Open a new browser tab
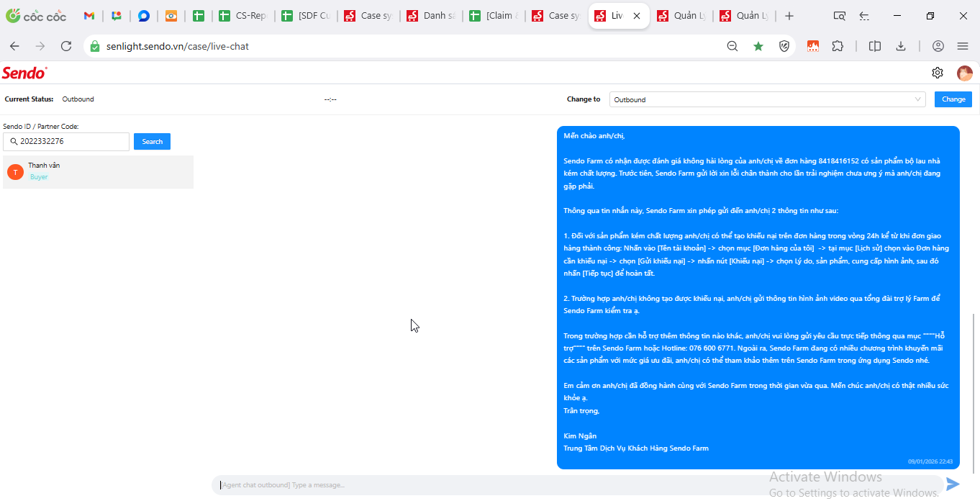980x501 pixels. click(x=789, y=16)
